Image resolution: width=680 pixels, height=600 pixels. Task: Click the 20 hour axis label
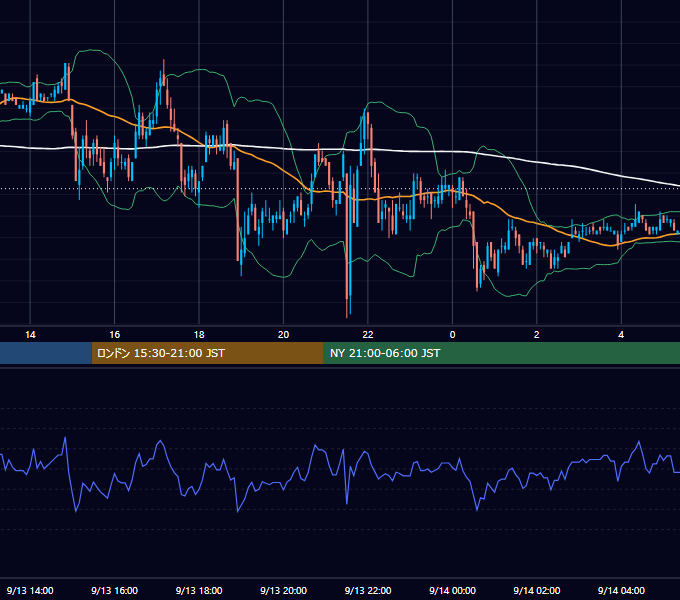(x=283, y=335)
